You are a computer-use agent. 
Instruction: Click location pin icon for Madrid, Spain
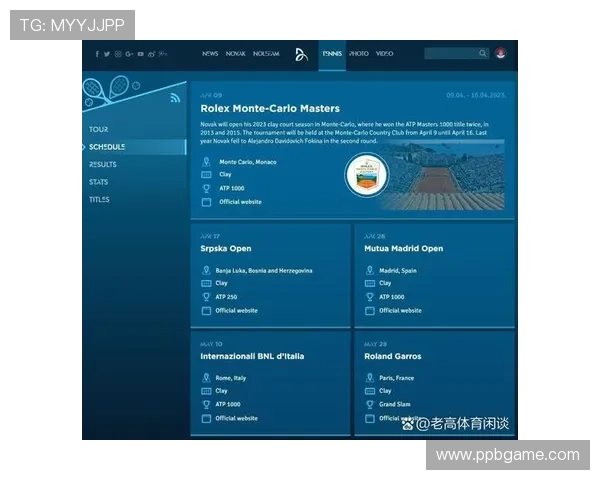point(370,270)
